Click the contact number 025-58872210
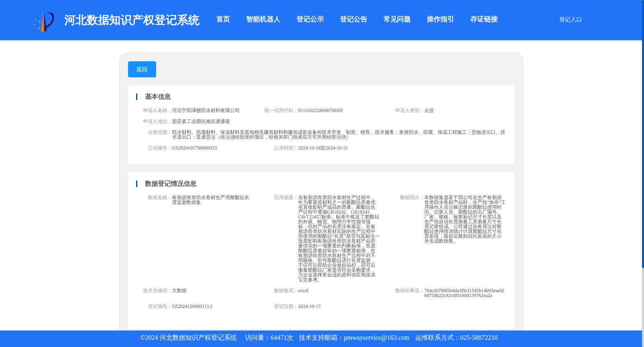644x347 pixels. click(479, 338)
